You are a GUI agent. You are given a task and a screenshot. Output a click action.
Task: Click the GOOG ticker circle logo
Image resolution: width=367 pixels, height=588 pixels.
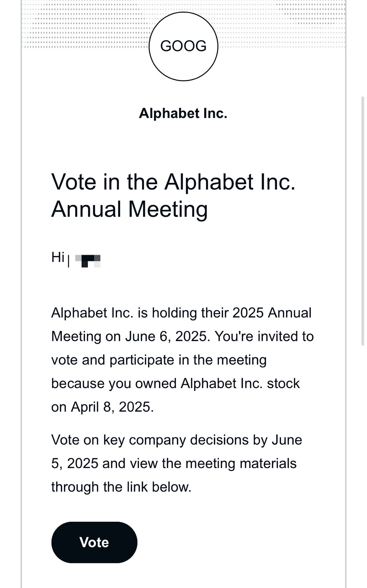(x=183, y=46)
